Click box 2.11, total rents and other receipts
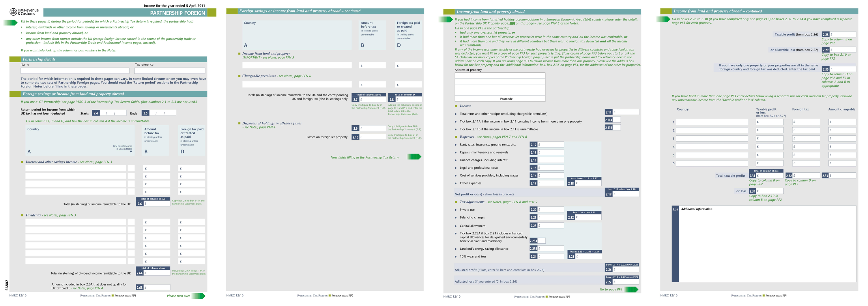Viewport: 868px width, 306px height. pyautogui.click(x=626, y=112)
